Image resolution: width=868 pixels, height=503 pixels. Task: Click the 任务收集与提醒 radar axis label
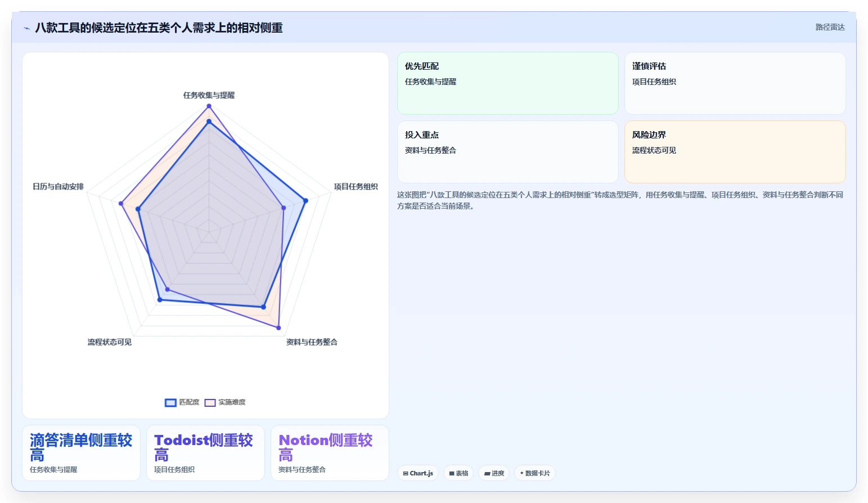[209, 95]
